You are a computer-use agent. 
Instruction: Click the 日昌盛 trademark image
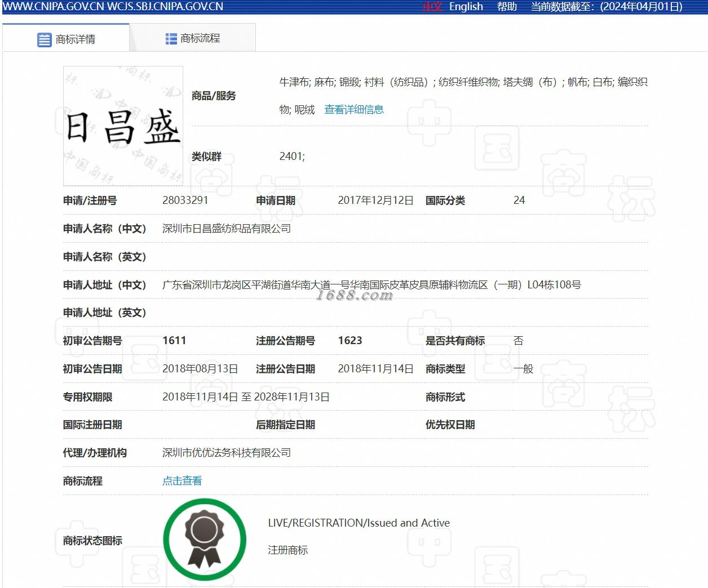tap(123, 126)
